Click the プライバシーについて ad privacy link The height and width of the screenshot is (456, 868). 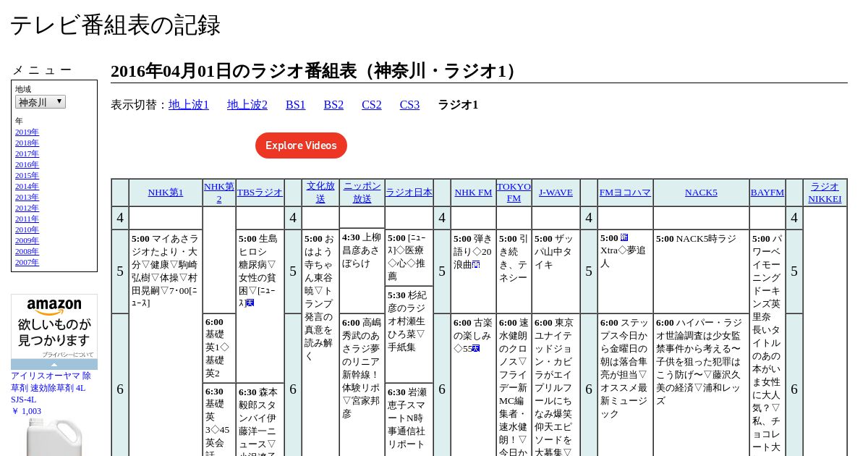coord(67,355)
